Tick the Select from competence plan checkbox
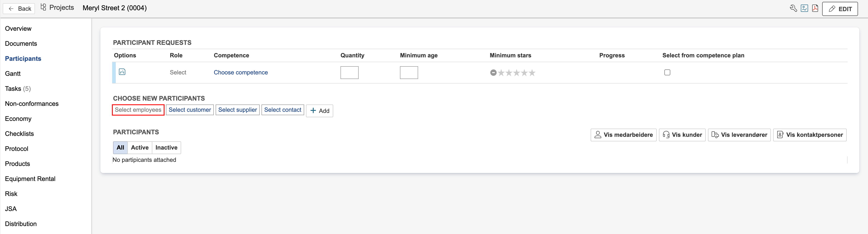Viewport: 868px width, 234px height. coord(667,72)
